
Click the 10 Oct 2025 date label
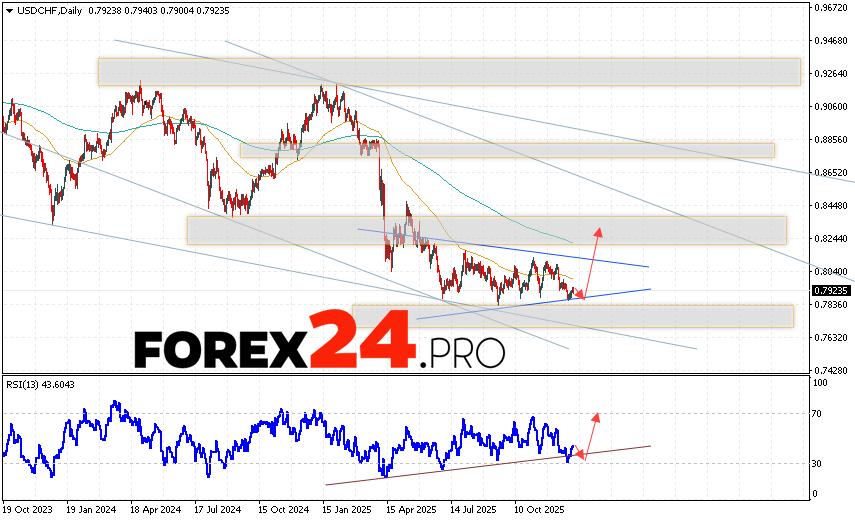pos(539,507)
